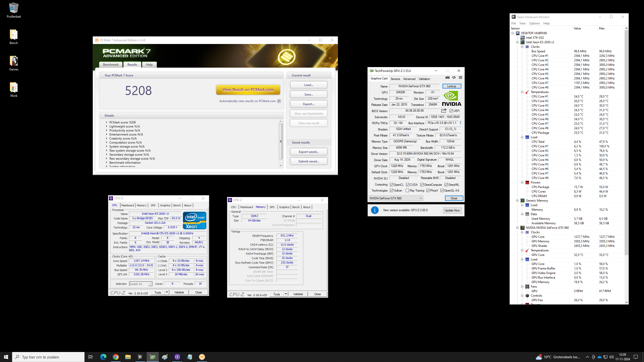This screenshot has width=644, height=362.
Task: Open the Bench desktop folder
Action: (x=14, y=37)
